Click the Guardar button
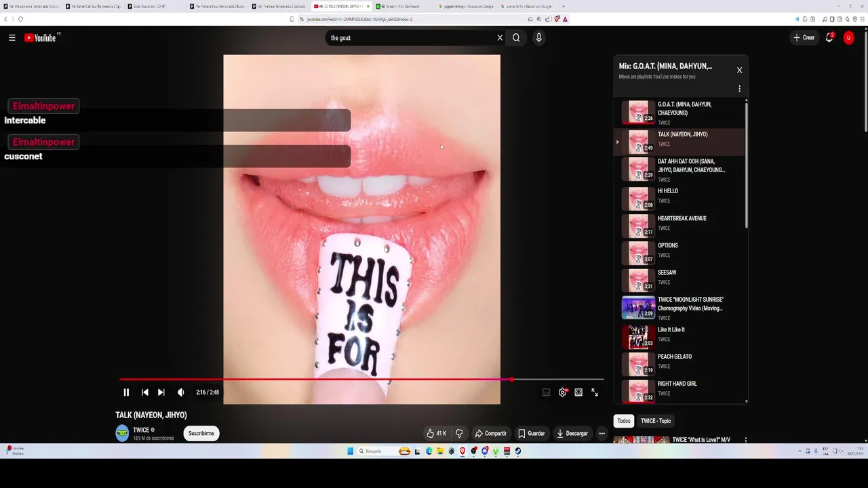The width and height of the screenshot is (868, 488). point(531,433)
